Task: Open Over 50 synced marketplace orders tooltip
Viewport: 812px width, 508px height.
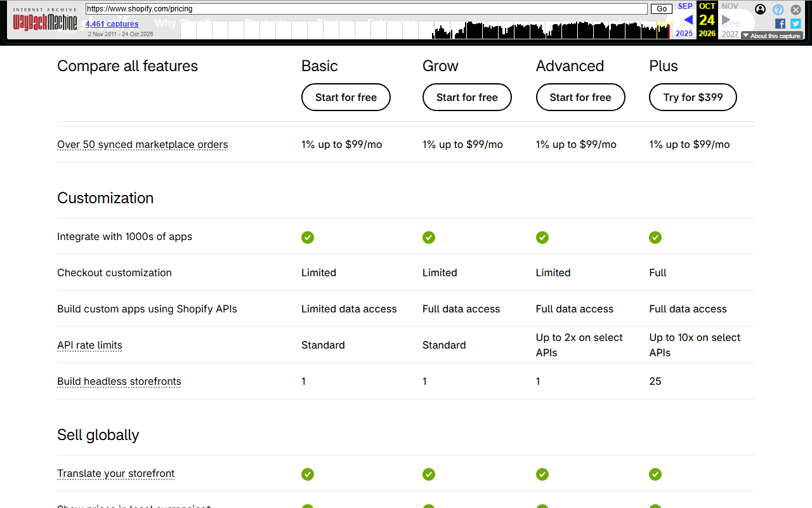Action: click(143, 144)
